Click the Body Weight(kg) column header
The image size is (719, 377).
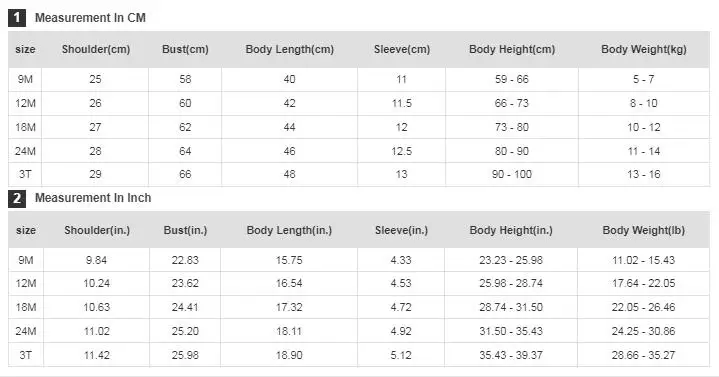click(644, 50)
